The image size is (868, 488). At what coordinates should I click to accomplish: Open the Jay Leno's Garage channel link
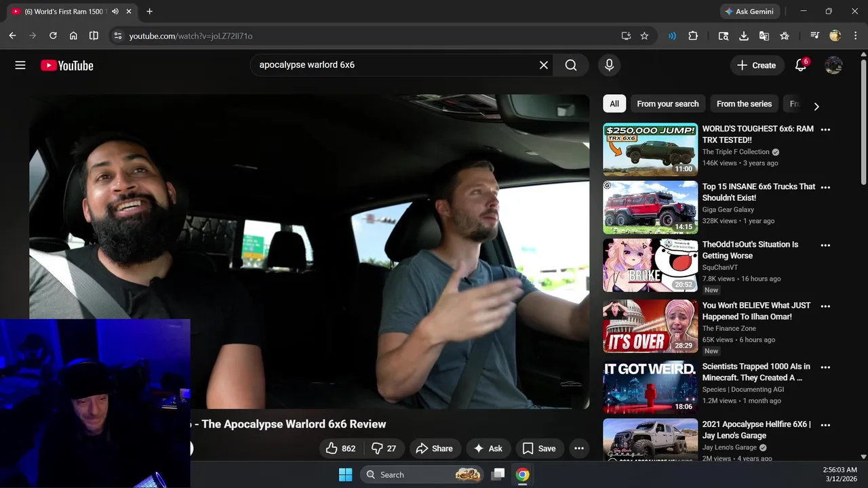click(x=730, y=447)
